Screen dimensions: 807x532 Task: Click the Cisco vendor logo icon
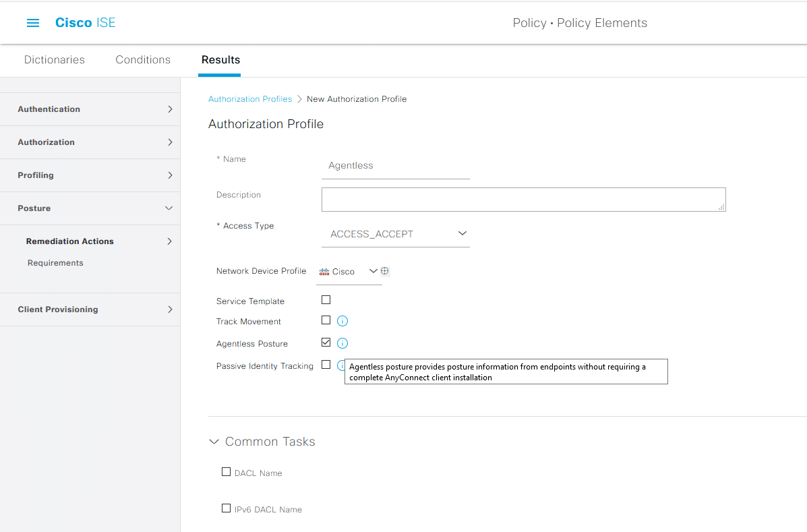pos(324,272)
